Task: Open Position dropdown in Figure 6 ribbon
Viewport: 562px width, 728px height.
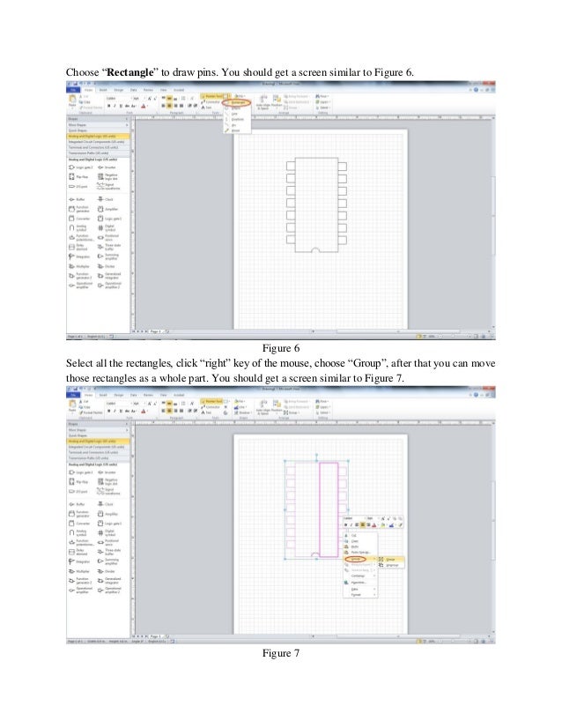Action: [x=276, y=102]
